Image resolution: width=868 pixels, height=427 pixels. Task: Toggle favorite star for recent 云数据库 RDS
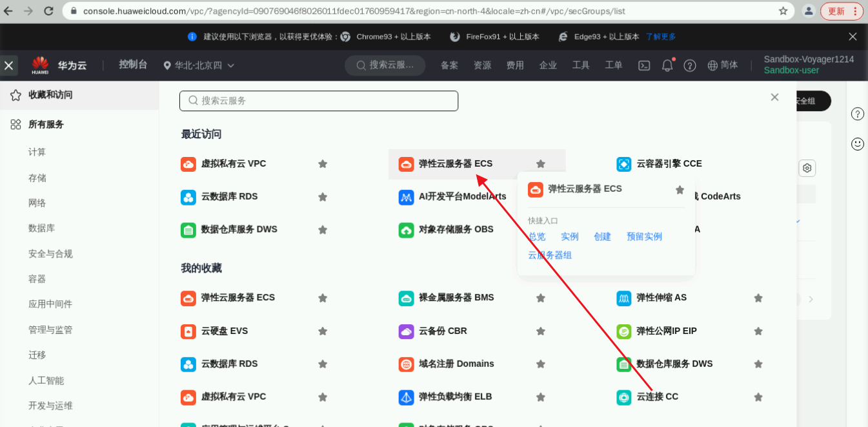click(323, 197)
